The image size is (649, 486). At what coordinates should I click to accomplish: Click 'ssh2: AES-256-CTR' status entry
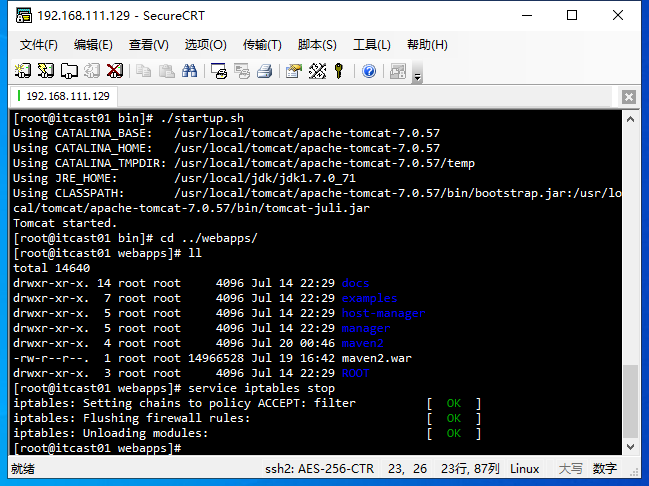[319, 469]
